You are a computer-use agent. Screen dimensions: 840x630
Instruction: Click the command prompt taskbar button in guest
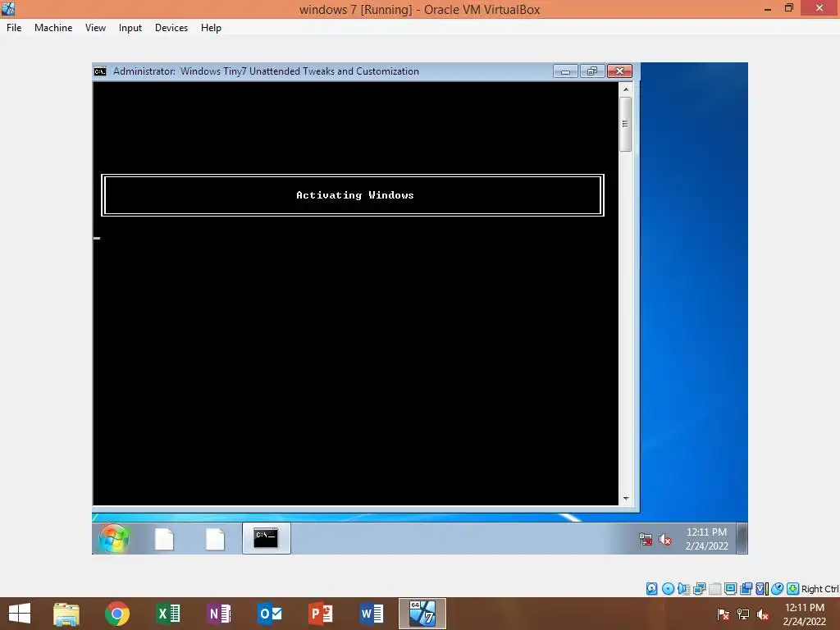(267, 538)
